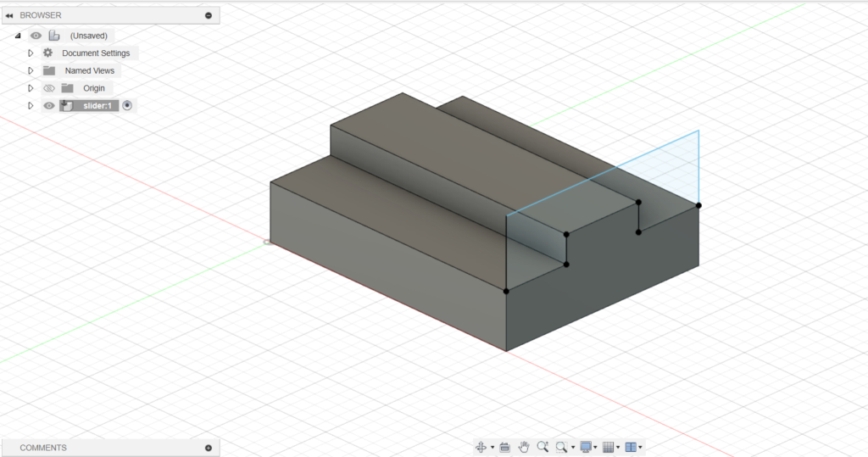Select the Document Settings label
This screenshot has width=868, height=457.
(96, 53)
